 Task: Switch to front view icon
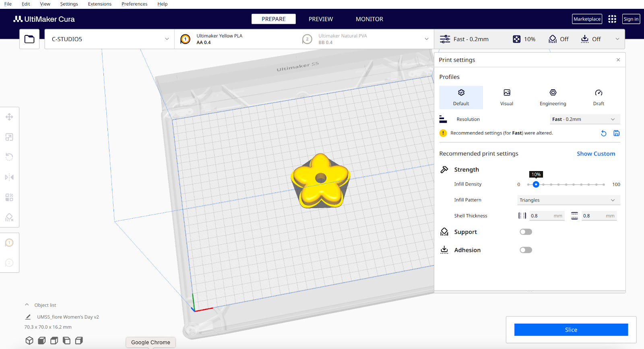coord(42,341)
